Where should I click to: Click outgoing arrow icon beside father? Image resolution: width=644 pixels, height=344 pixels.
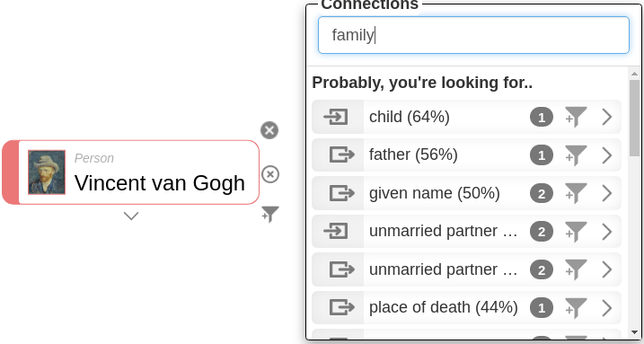[341, 155]
